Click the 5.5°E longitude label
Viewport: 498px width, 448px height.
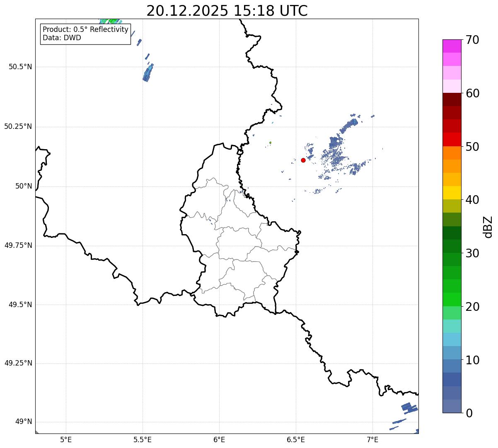pyautogui.click(x=143, y=440)
